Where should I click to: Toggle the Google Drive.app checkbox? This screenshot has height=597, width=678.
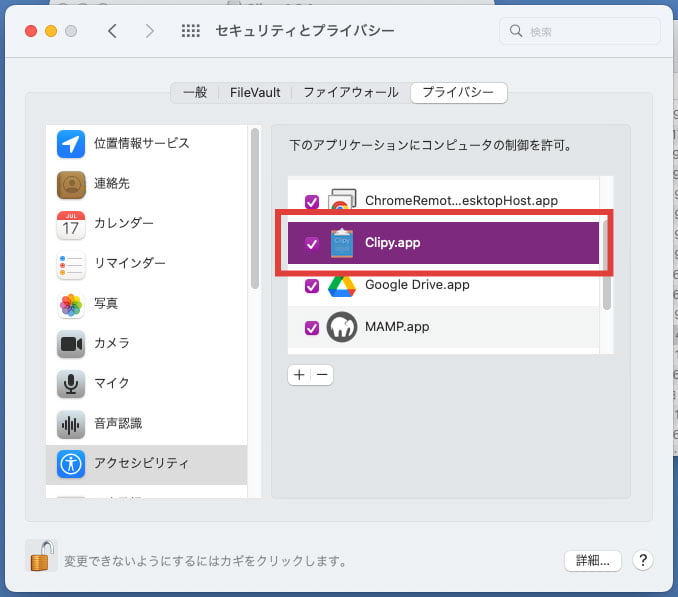pyautogui.click(x=312, y=285)
